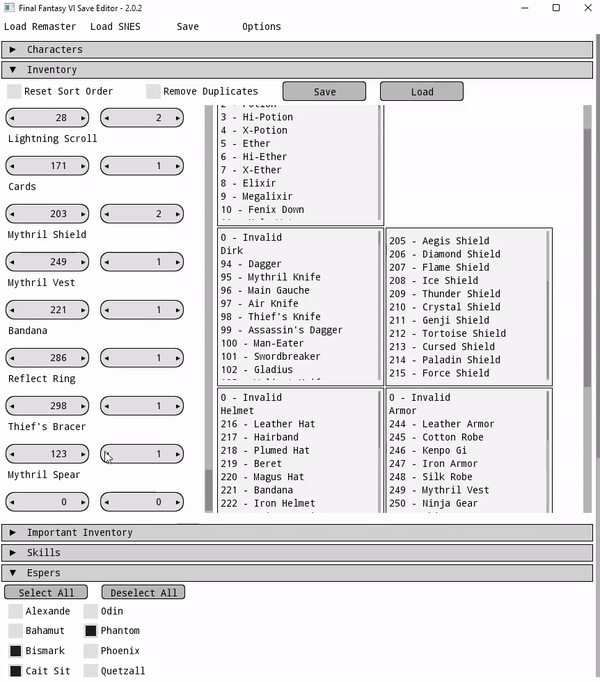Decrease item ID 298 Thief's Bracer
Image resolution: width=600 pixels, height=682 pixels.
coord(12,406)
